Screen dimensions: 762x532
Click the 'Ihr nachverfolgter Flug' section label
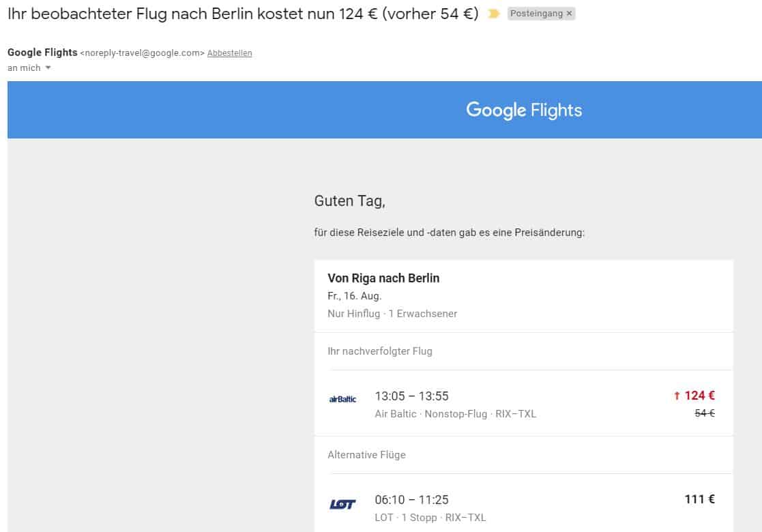click(x=380, y=351)
